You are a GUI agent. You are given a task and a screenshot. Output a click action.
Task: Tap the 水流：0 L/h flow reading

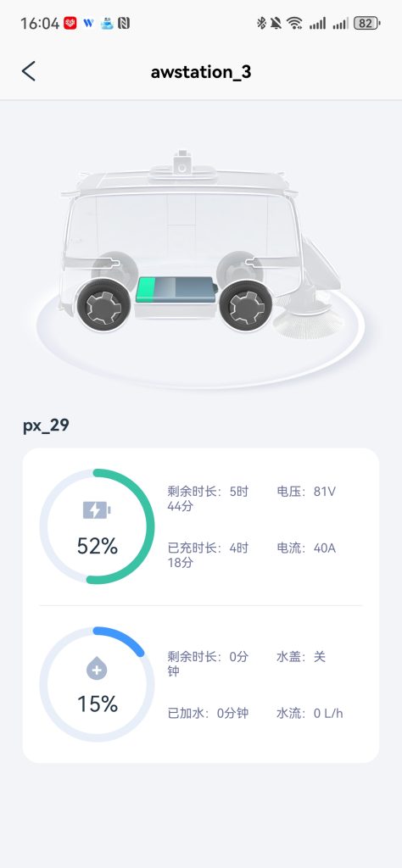310,713
